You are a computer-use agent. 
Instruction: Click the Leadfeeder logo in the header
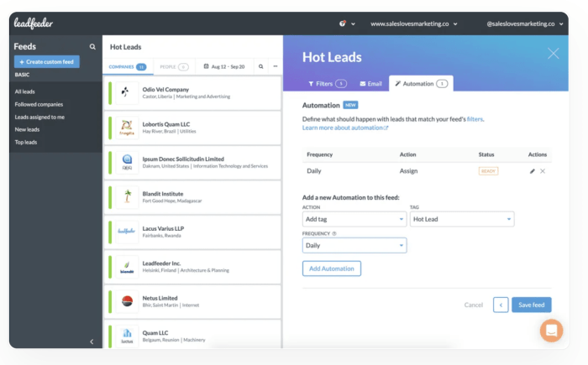click(34, 23)
